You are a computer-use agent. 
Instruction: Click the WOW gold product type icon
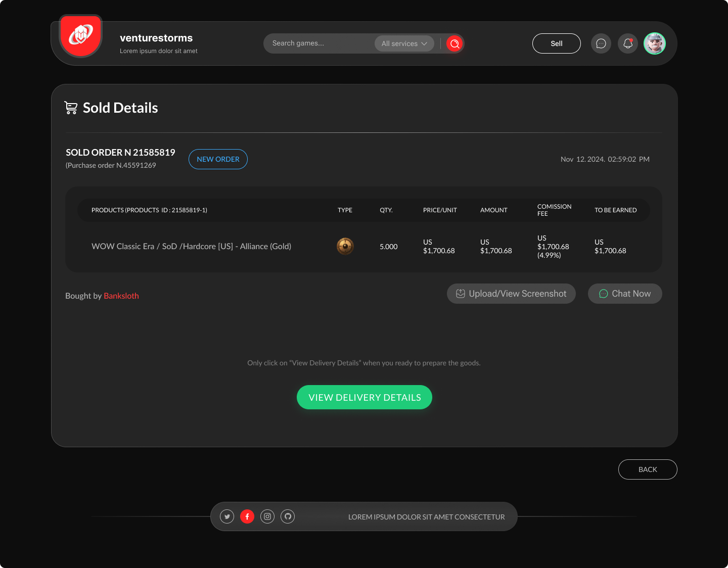(345, 246)
